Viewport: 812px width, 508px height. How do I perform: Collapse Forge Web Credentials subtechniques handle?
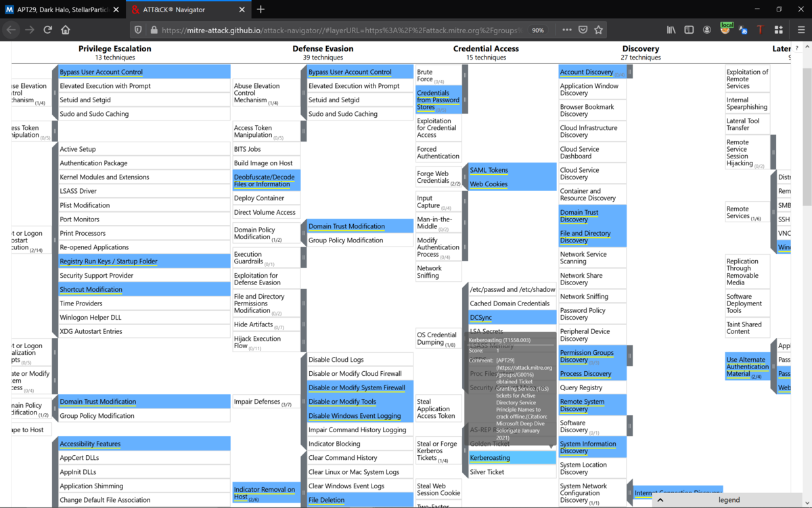coord(465,177)
